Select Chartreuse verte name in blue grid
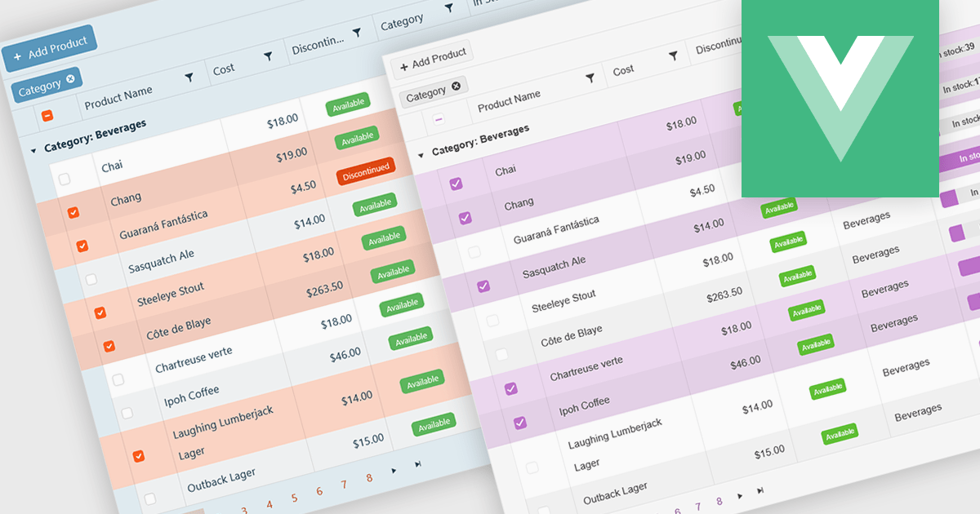This screenshot has height=514, width=980. click(x=194, y=360)
